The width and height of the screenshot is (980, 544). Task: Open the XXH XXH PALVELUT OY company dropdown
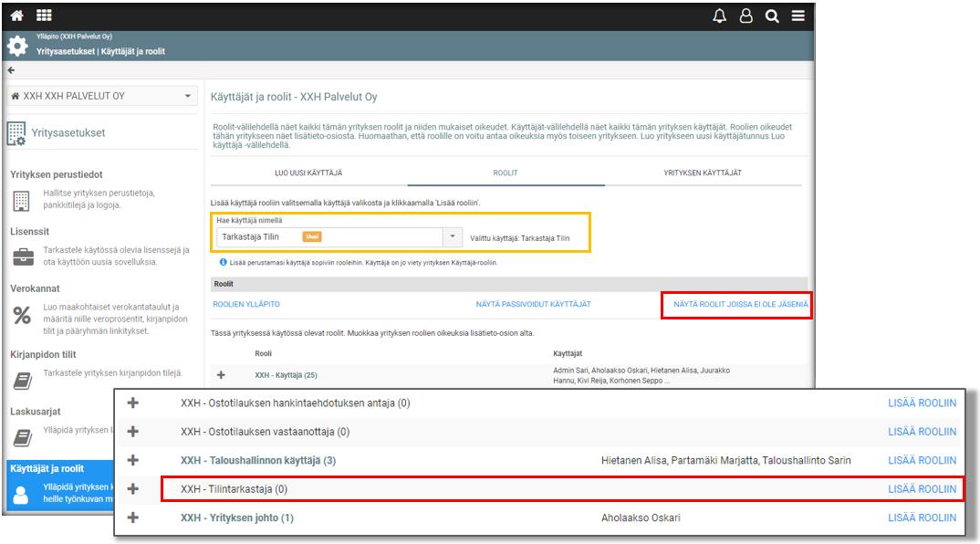point(101,96)
